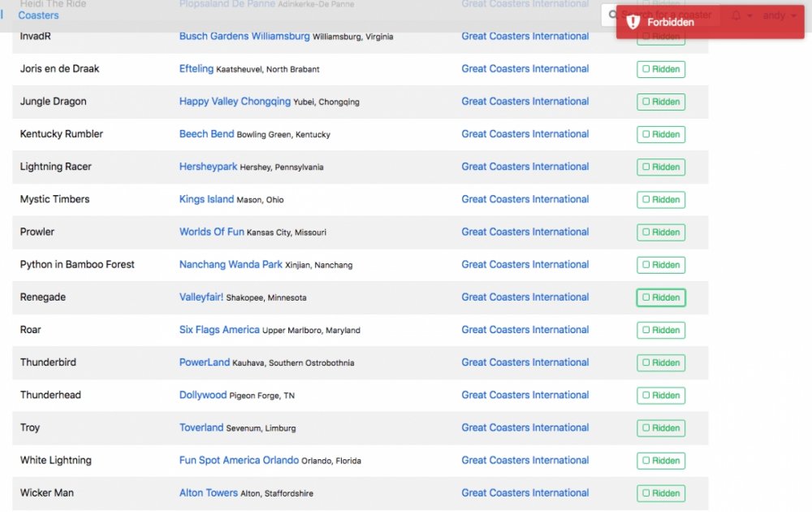
Task: Click Great Coasters International in Prowler row
Action: [x=525, y=232]
